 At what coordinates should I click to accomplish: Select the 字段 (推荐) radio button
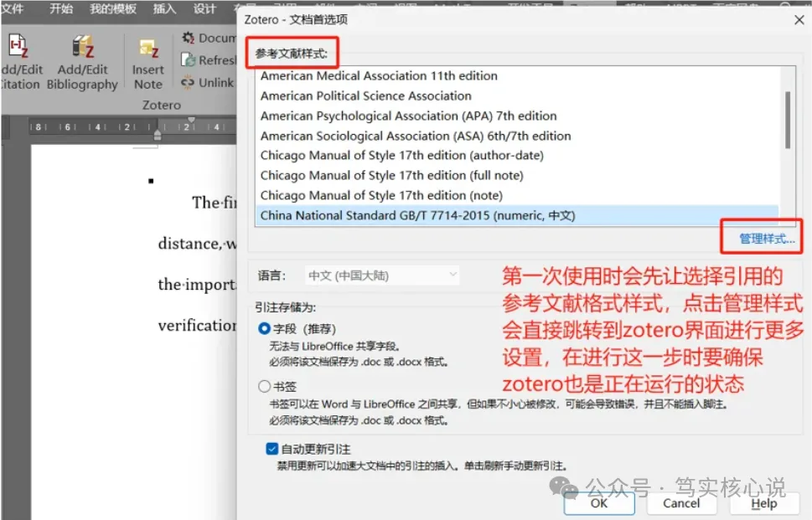265,329
